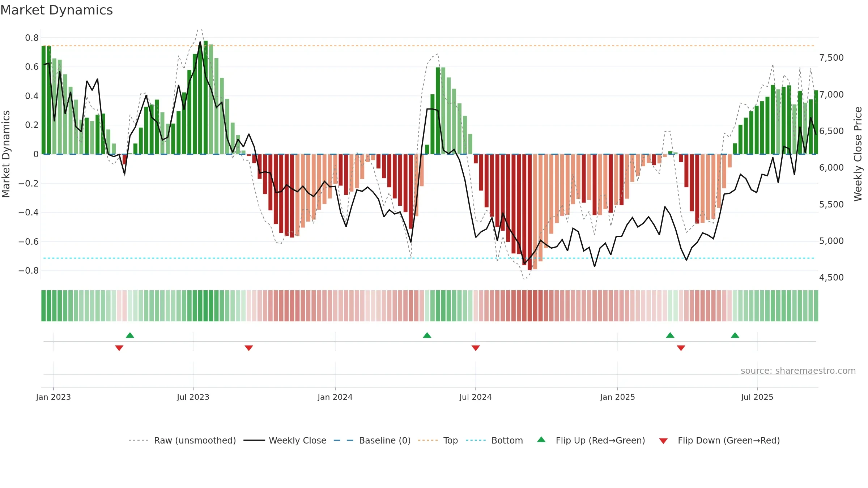868x488 pixels.
Task: Click the Jul 2024 axis label
Action: [x=476, y=397]
